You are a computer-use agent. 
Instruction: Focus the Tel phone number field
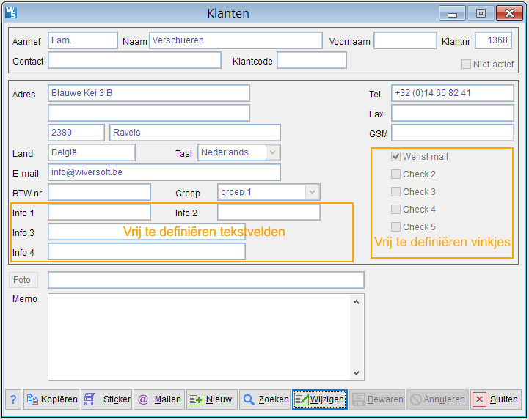click(x=452, y=93)
